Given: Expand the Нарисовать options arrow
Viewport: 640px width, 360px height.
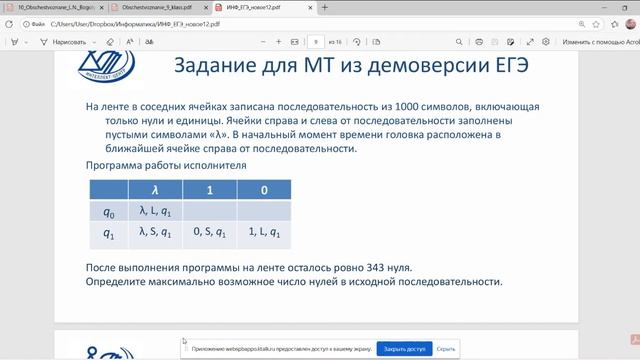Looking at the screenshot, I should tap(94, 42).
